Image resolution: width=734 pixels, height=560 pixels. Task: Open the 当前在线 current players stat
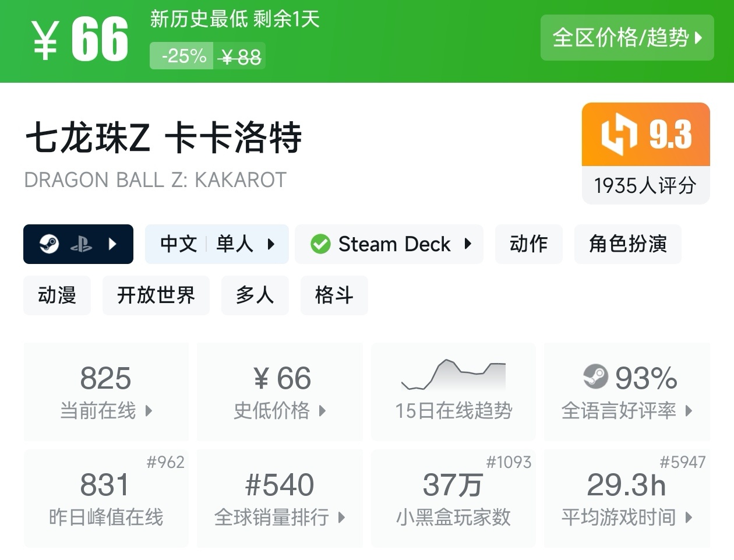[106, 392]
